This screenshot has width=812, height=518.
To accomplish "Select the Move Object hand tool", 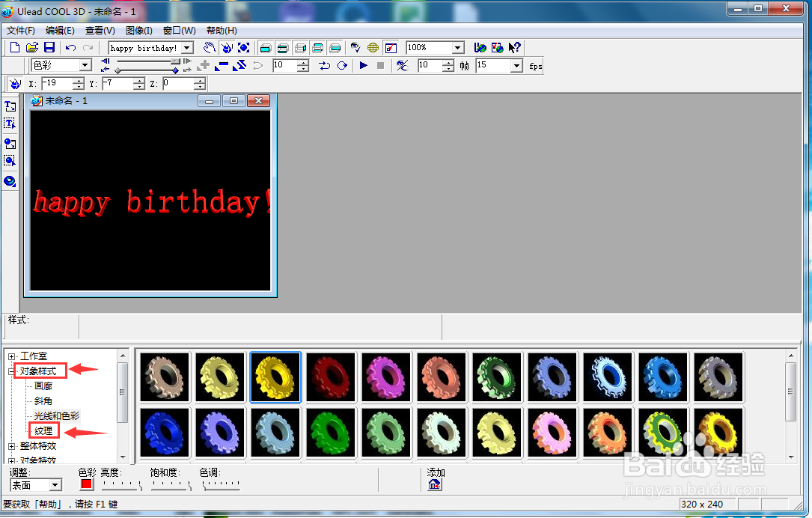I will [210, 48].
